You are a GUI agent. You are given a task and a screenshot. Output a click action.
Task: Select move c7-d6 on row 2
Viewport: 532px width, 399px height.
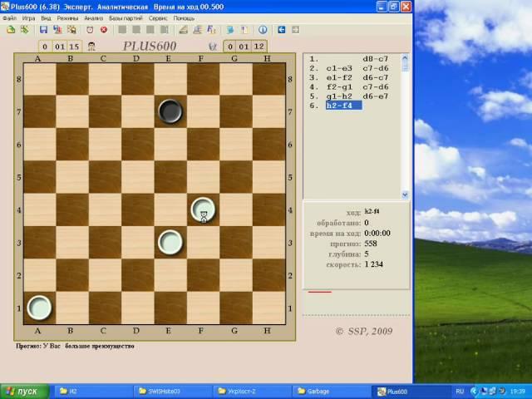point(375,68)
